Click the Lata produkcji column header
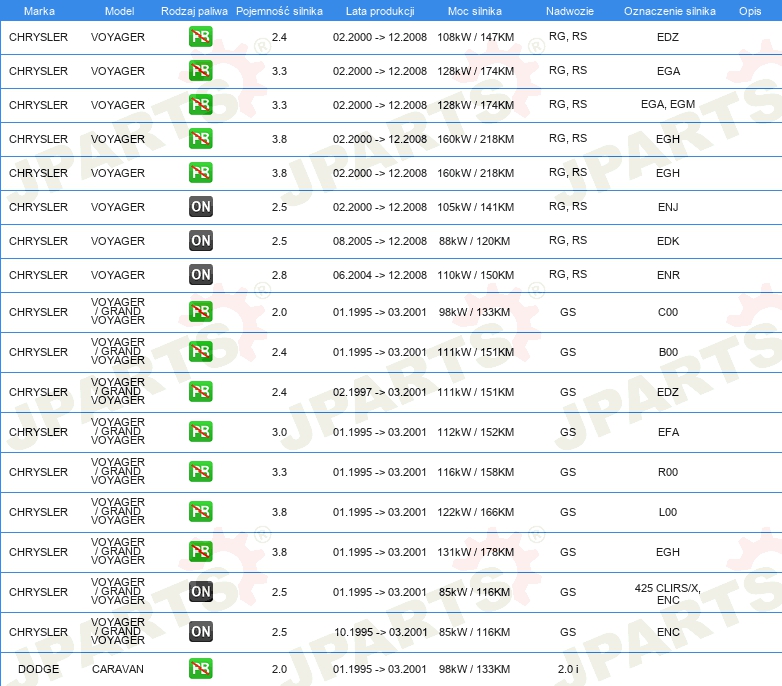The image size is (782, 686). point(380,11)
